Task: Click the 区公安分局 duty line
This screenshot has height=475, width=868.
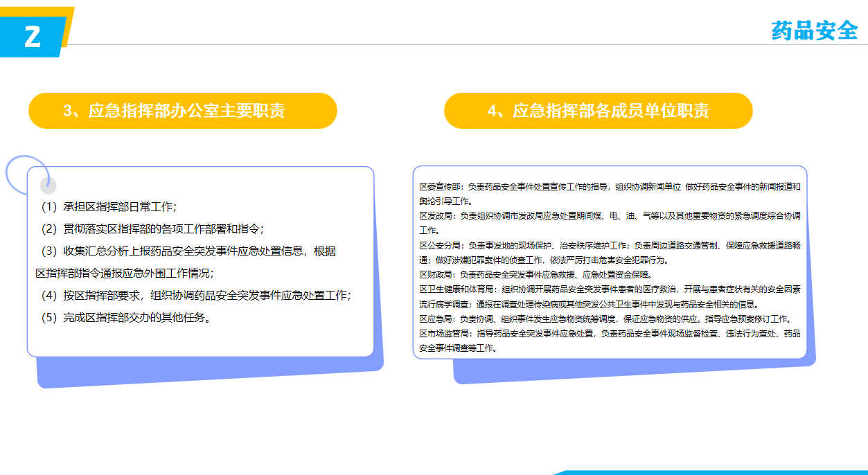Action: tap(610, 245)
